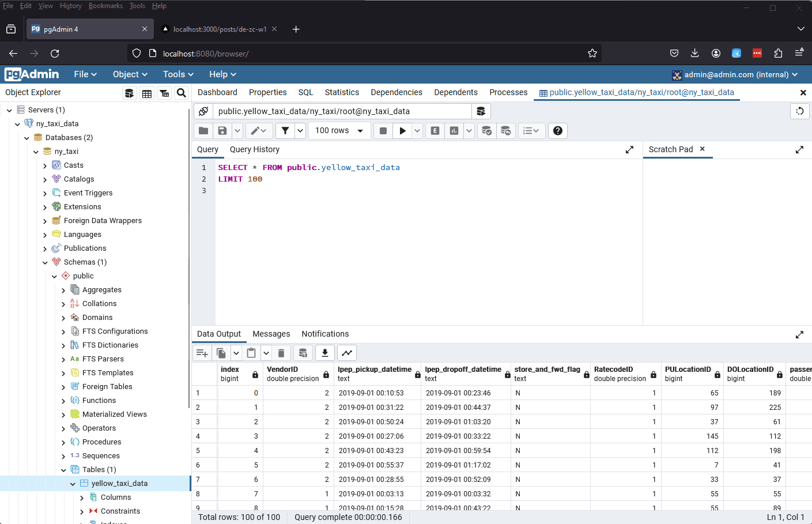Click the Search Objects magnifier icon
The image size is (812, 524).
click(x=182, y=93)
